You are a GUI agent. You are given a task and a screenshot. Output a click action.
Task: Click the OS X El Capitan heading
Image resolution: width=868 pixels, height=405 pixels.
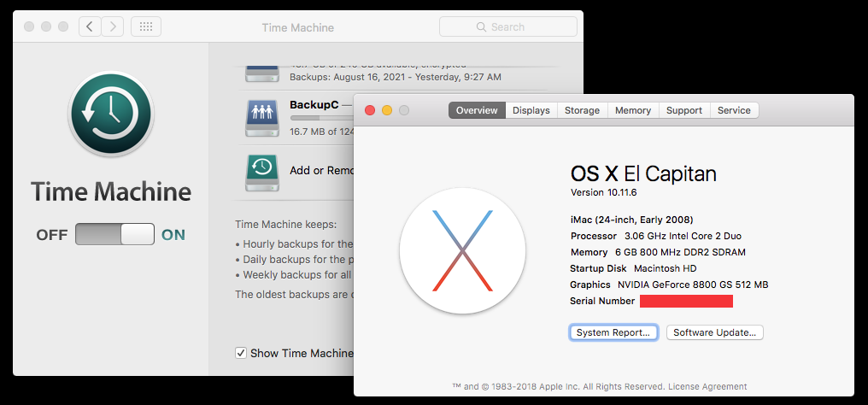click(643, 173)
